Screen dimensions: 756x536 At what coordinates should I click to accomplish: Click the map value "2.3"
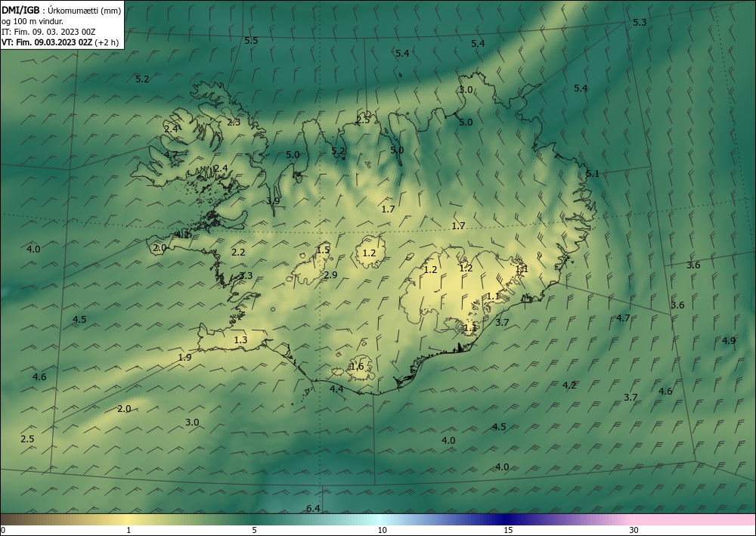234,122
